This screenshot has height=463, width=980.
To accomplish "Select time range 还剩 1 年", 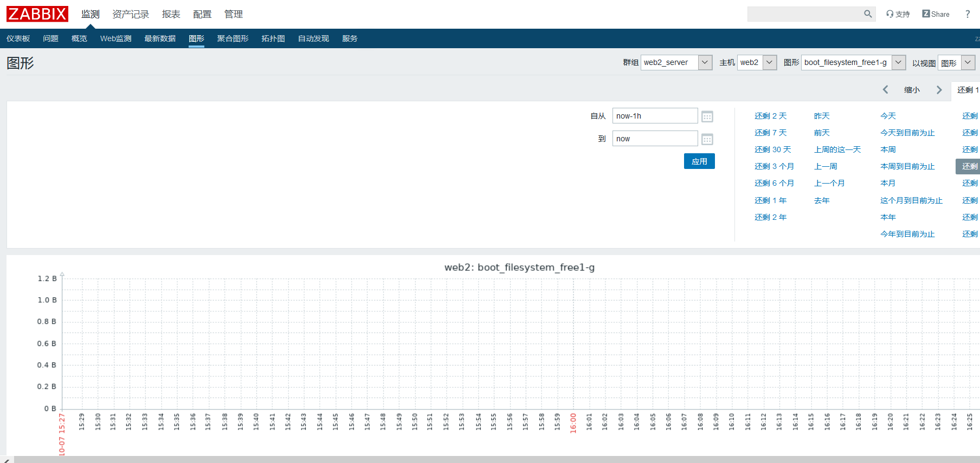I will point(770,200).
